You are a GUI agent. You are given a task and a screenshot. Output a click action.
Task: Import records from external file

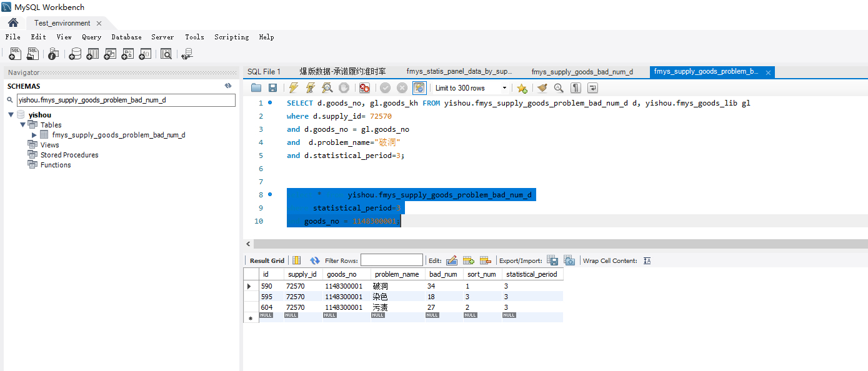[x=569, y=260]
